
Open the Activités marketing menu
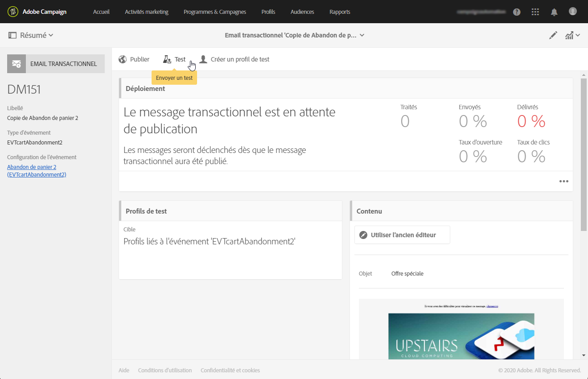point(147,12)
